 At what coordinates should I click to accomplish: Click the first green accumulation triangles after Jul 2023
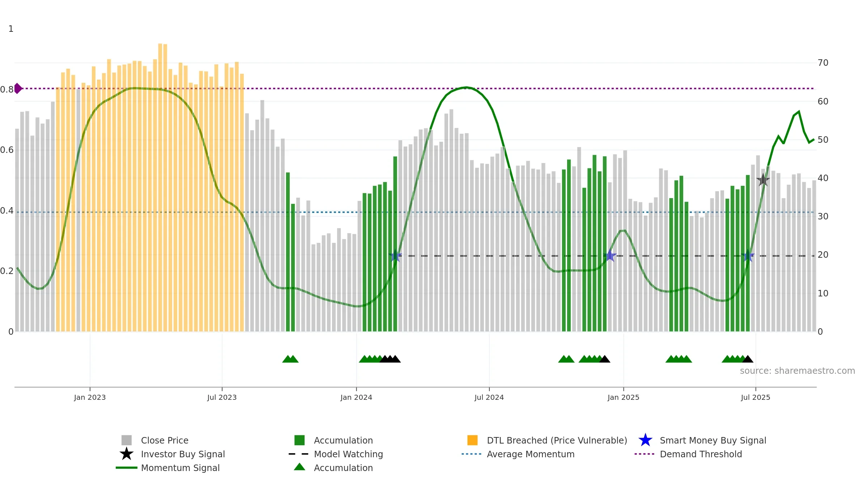click(290, 359)
